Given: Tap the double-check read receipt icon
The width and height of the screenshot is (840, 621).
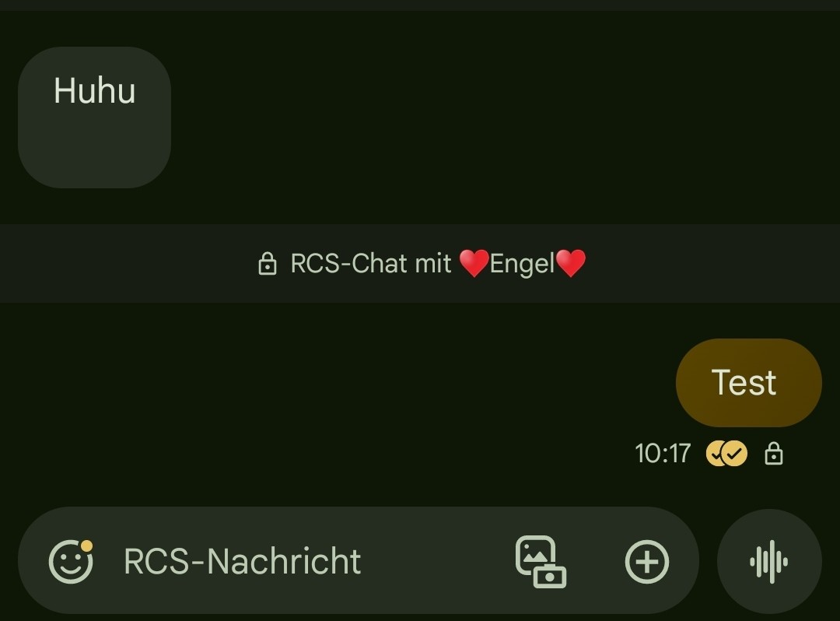Looking at the screenshot, I should tap(726, 453).
